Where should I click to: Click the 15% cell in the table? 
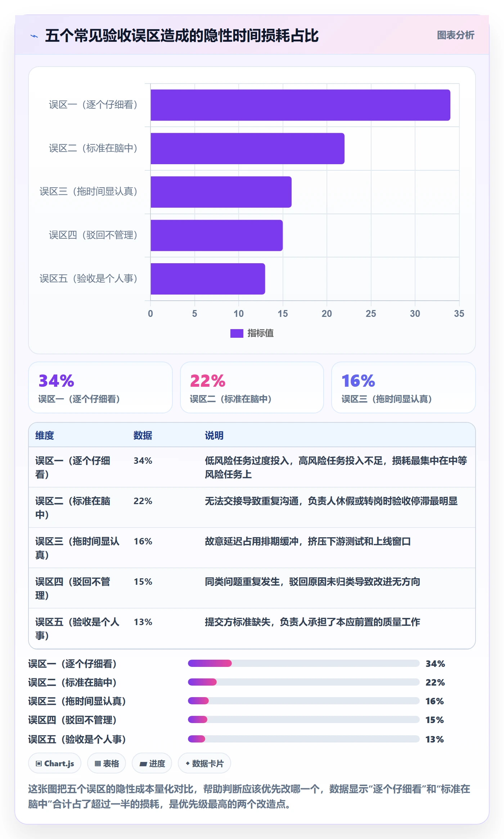click(143, 582)
